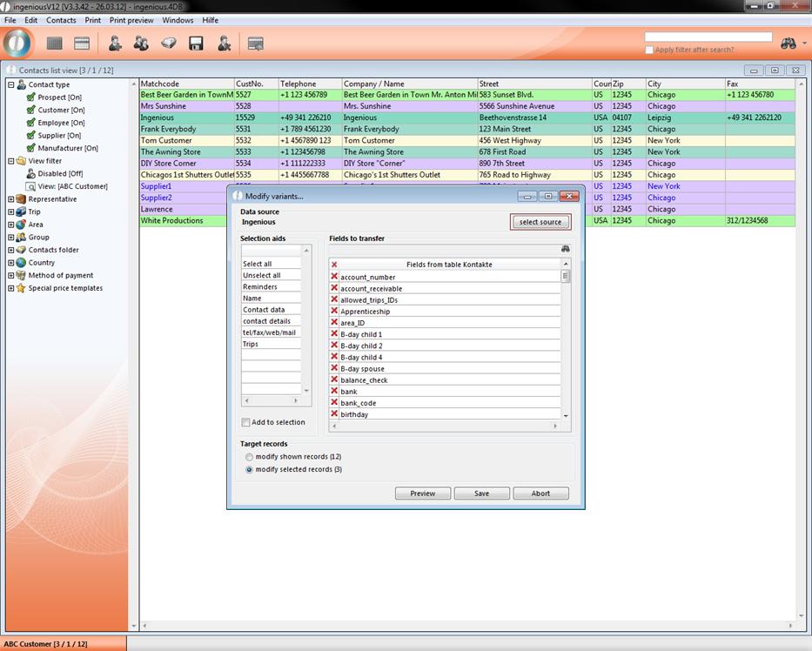
Task: Click the select source button
Action: coord(540,222)
